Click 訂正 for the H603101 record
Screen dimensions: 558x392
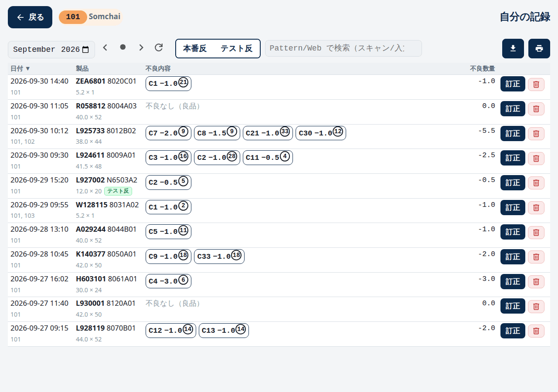point(513,282)
